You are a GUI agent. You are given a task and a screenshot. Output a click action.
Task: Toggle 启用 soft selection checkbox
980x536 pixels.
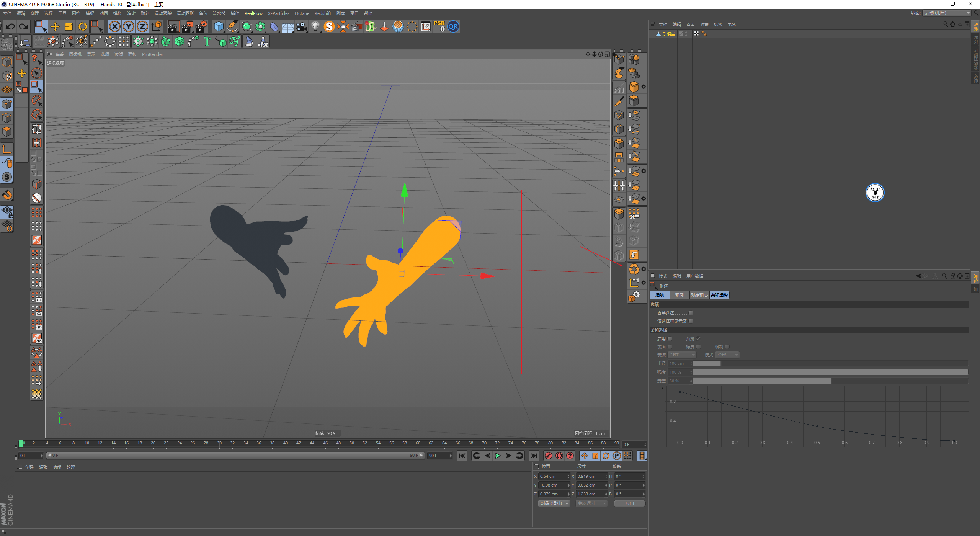[x=670, y=339]
